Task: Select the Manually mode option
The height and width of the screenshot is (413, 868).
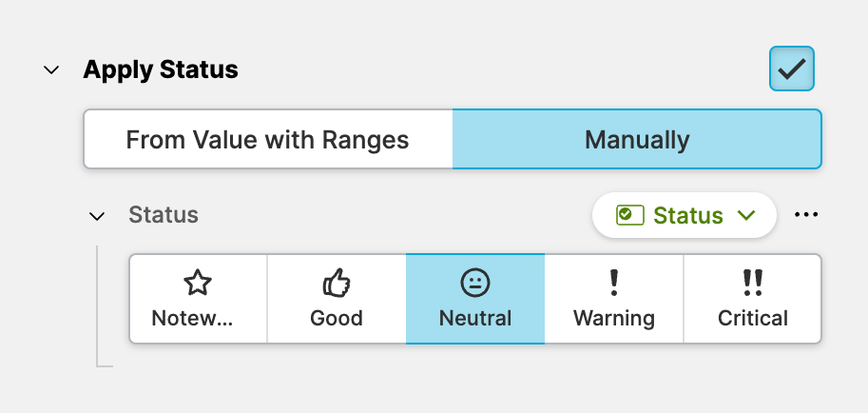Action: 636,140
